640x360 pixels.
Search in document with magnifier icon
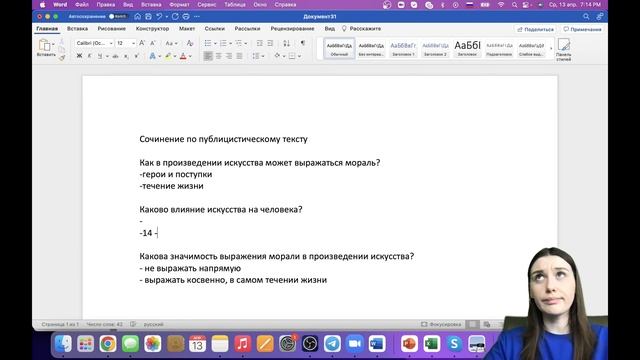[586, 17]
